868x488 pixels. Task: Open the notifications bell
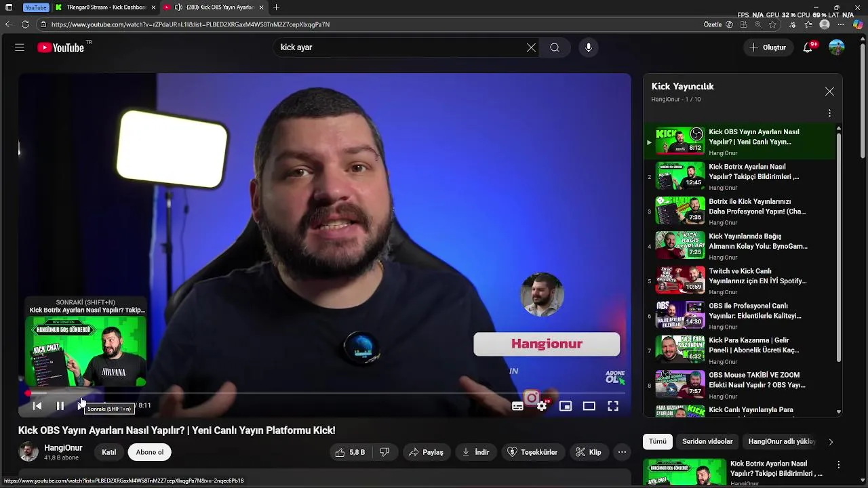click(x=808, y=47)
